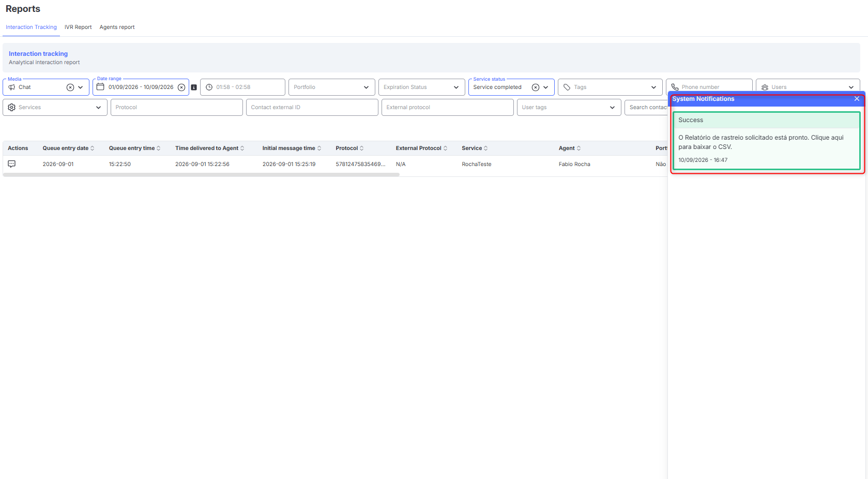Click the time range 01:58 - 02:58 field
This screenshot has width=868, height=479.
242,87
